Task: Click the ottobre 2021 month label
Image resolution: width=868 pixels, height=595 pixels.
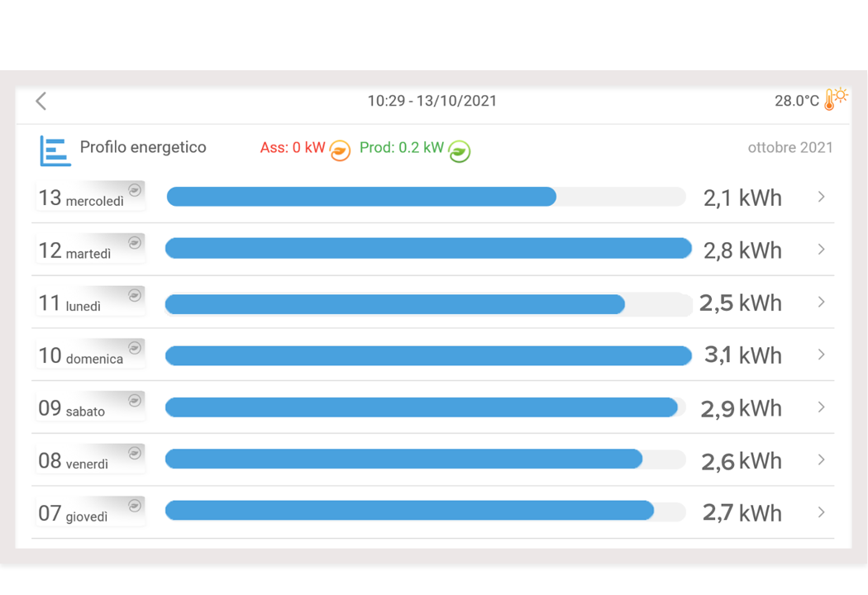Action: tap(790, 148)
